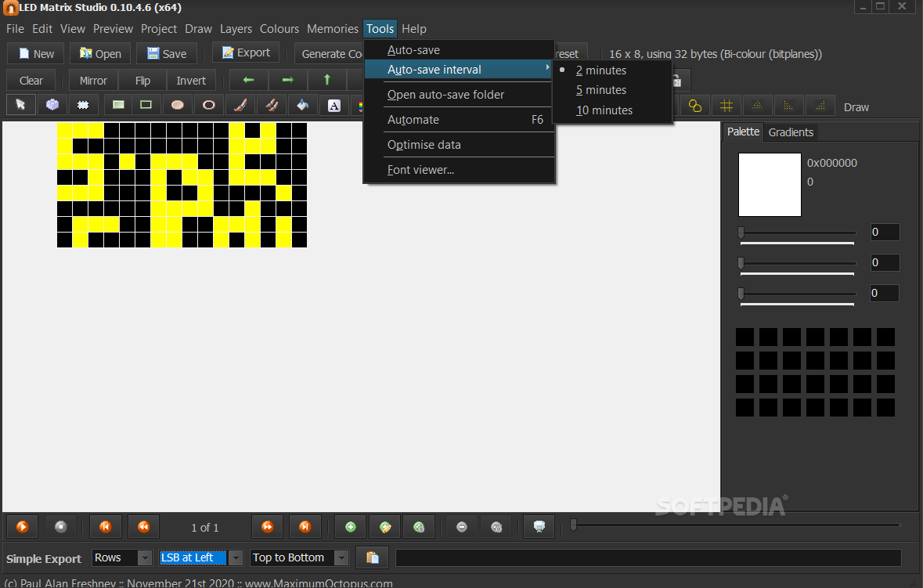Open the File menu
Viewport: 923px width, 588px height.
[x=16, y=29]
